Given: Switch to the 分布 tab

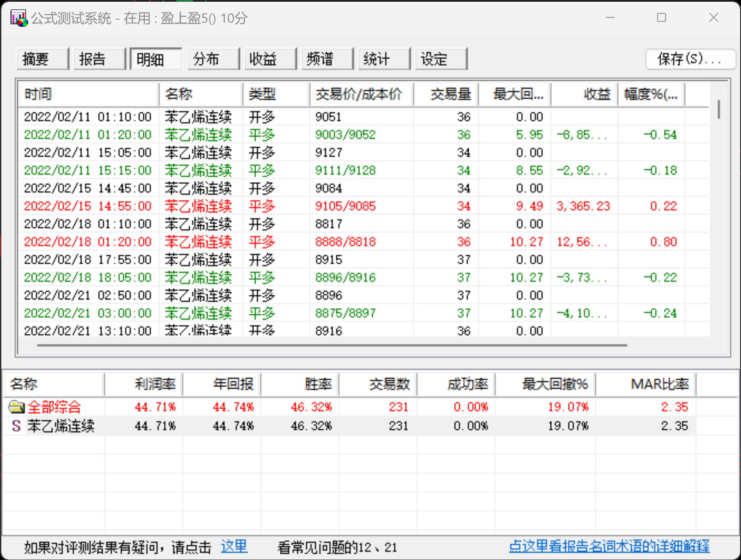Looking at the screenshot, I should 213,59.
